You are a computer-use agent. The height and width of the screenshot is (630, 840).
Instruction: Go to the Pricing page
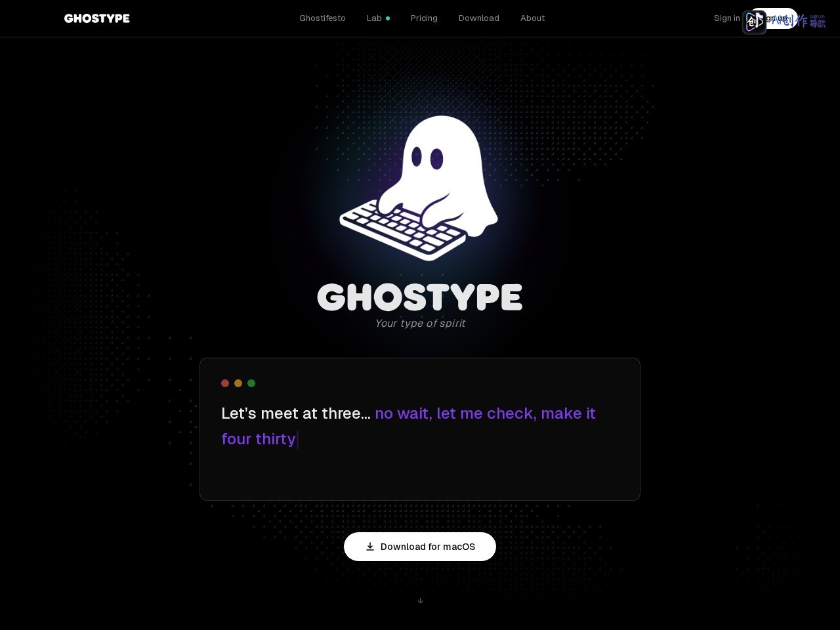(x=424, y=18)
